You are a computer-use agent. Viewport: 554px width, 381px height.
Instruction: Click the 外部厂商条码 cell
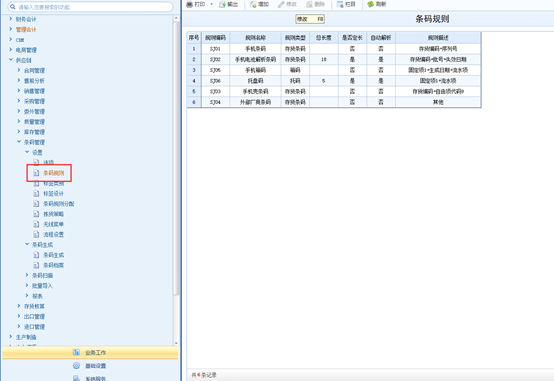point(255,102)
